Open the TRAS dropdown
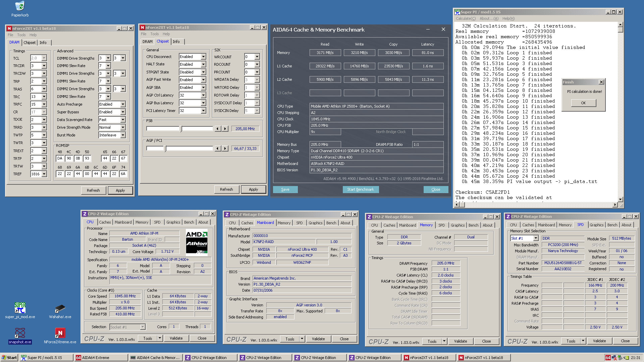 (x=44, y=89)
